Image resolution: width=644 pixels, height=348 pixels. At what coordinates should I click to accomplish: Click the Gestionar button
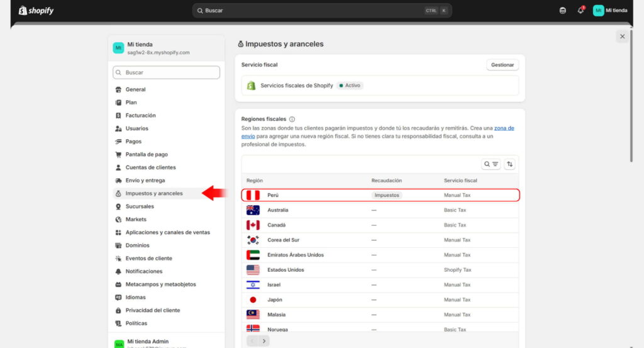pos(502,65)
